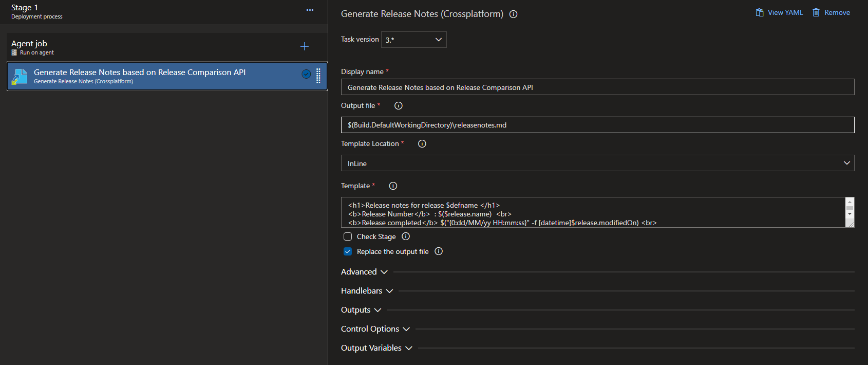Show info for Template field
This screenshot has width=868, height=365.
coord(393,186)
